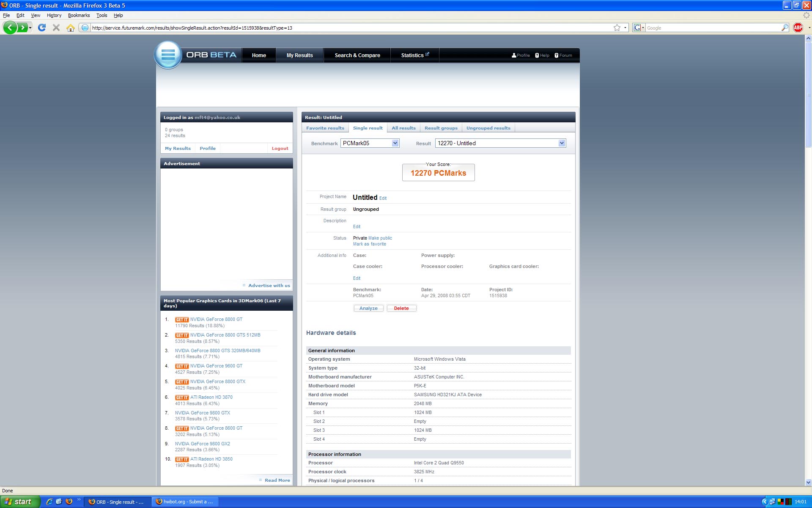Screen dimensions: 812x508
Task: Edit the project name Untitled
Action: 383,198
